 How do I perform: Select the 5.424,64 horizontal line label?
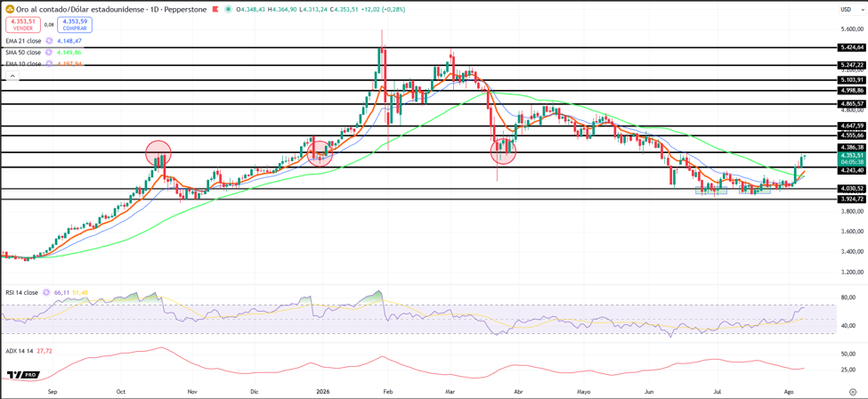pyautogui.click(x=851, y=48)
